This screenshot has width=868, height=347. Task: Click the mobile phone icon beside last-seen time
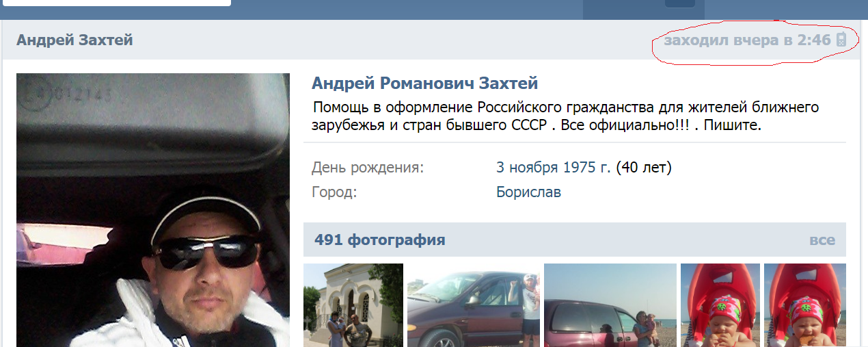[x=841, y=40]
